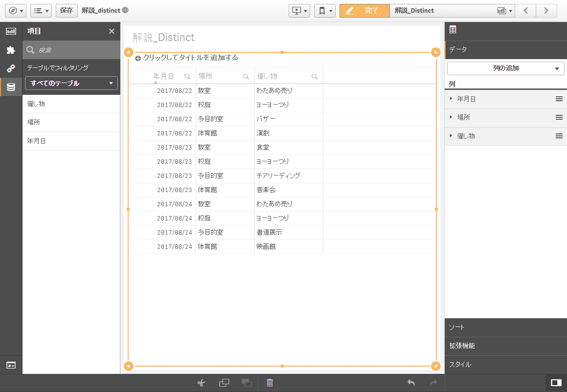This screenshot has width=567, height=392.
Task: Expand the 催し物 column properties
Action: click(451, 136)
